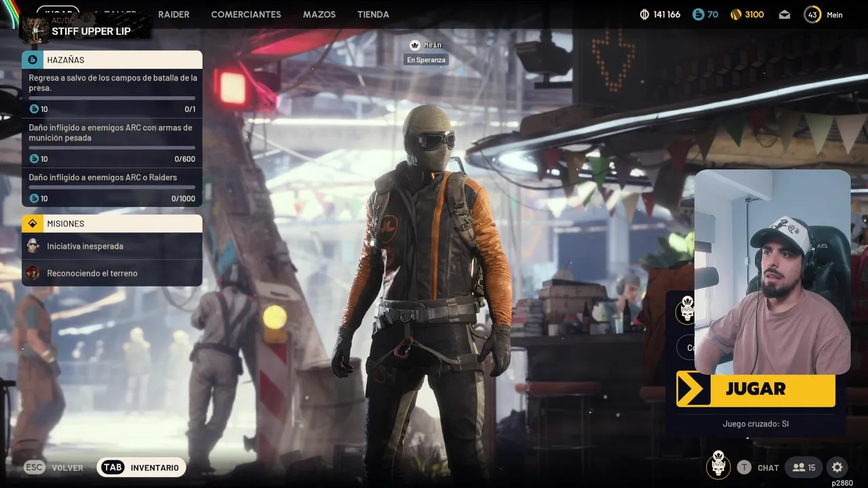Start a match with the JUGAR button
The image size is (868, 488).
[755, 389]
